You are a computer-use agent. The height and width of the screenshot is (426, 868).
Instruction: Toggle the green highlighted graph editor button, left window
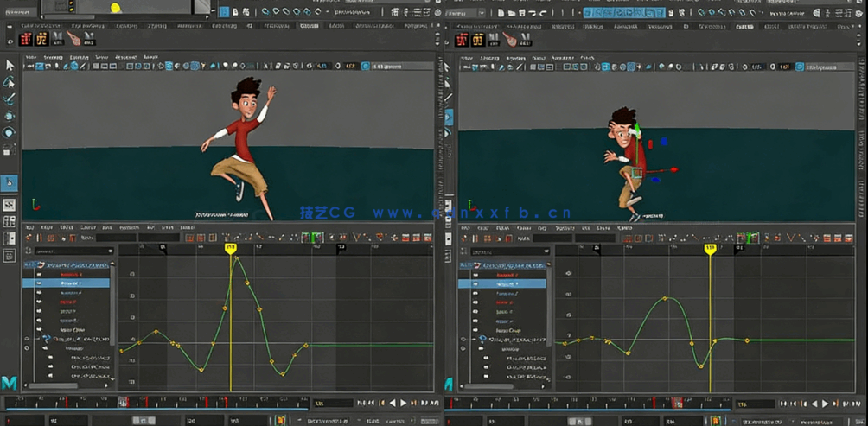pyautogui.click(x=317, y=238)
